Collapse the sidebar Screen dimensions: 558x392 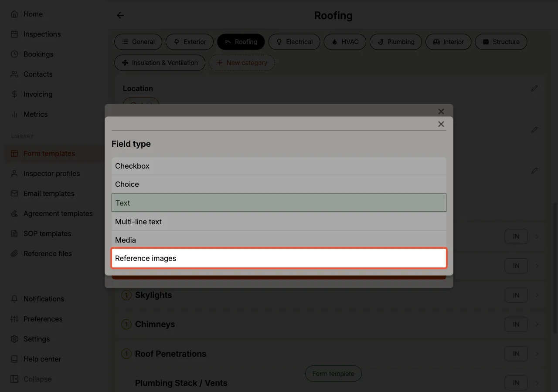click(x=31, y=379)
